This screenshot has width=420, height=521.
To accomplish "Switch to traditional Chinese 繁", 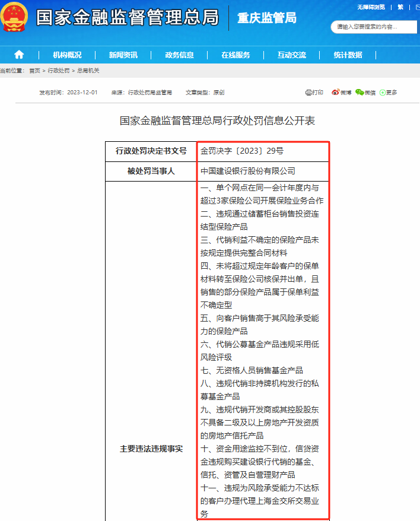I will (400, 7).
